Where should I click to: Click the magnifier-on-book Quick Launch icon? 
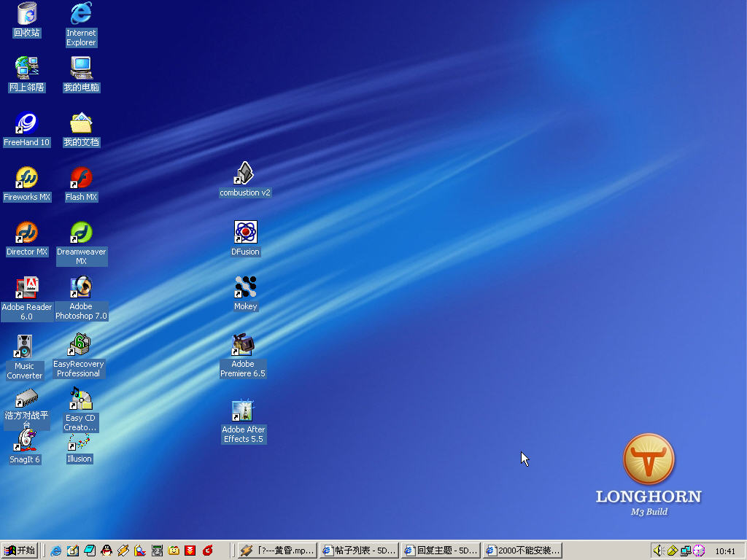pos(140,551)
